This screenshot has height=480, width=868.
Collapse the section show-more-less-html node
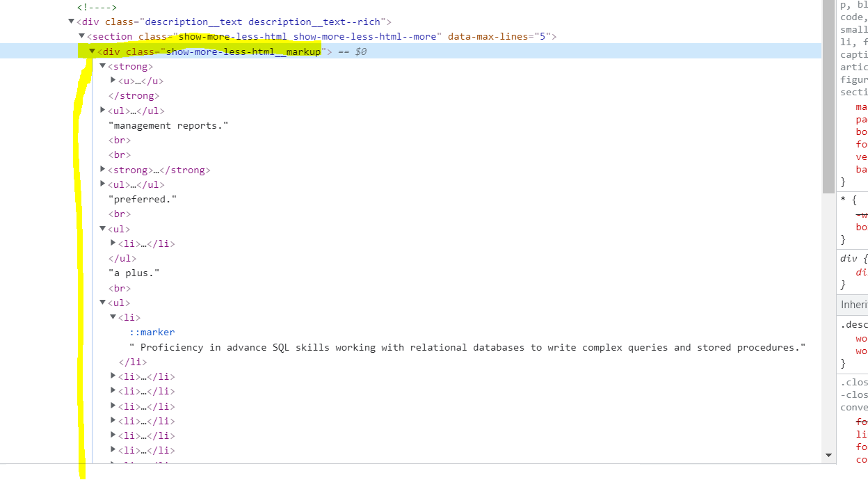[81, 36]
